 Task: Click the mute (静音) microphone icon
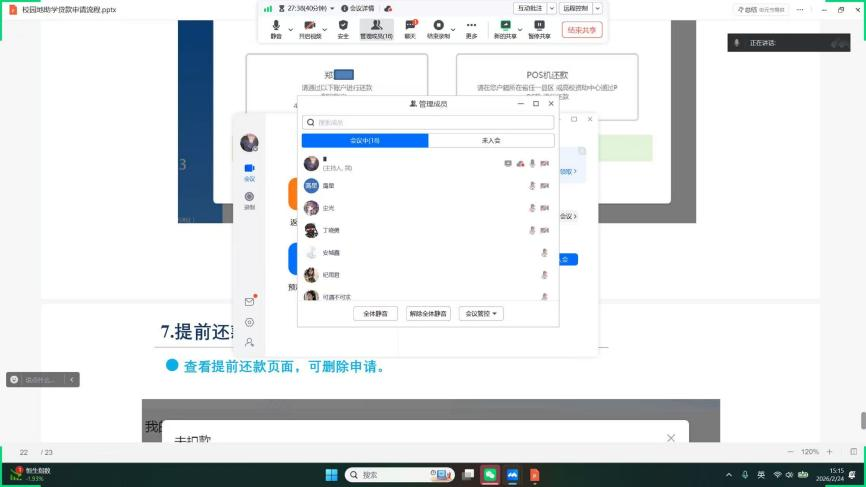[276, 25]
